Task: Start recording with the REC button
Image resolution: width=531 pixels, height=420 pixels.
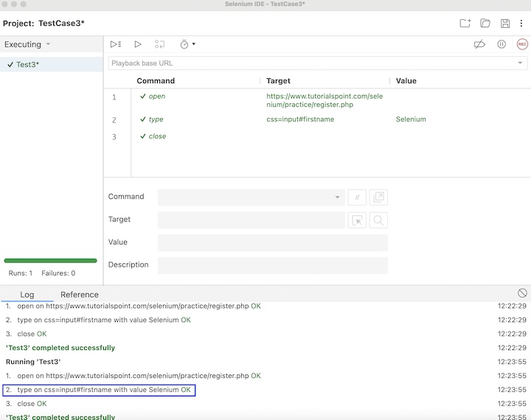Action: pos(522,44)
